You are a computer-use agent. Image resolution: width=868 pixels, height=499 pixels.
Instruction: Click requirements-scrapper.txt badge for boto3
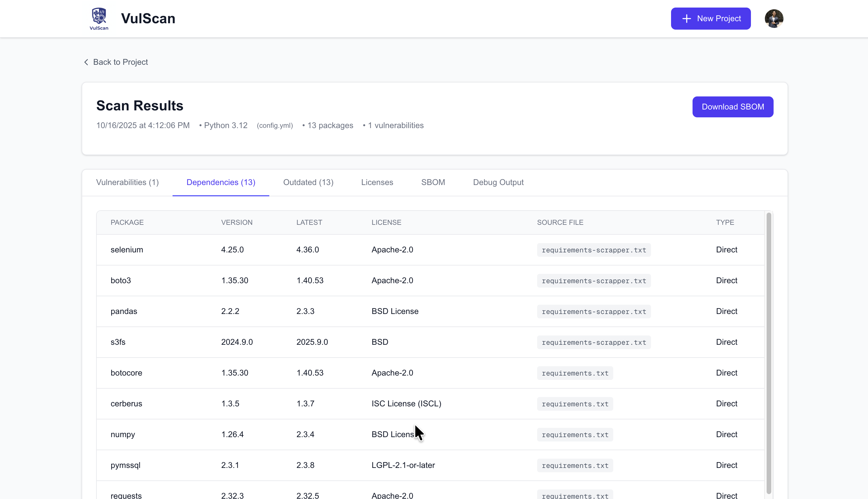click(x=593, y=281)
